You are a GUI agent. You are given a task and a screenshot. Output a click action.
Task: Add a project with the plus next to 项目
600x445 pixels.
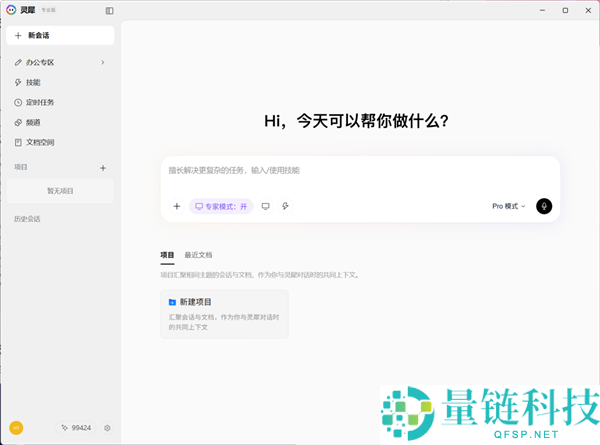pos(103,168)
